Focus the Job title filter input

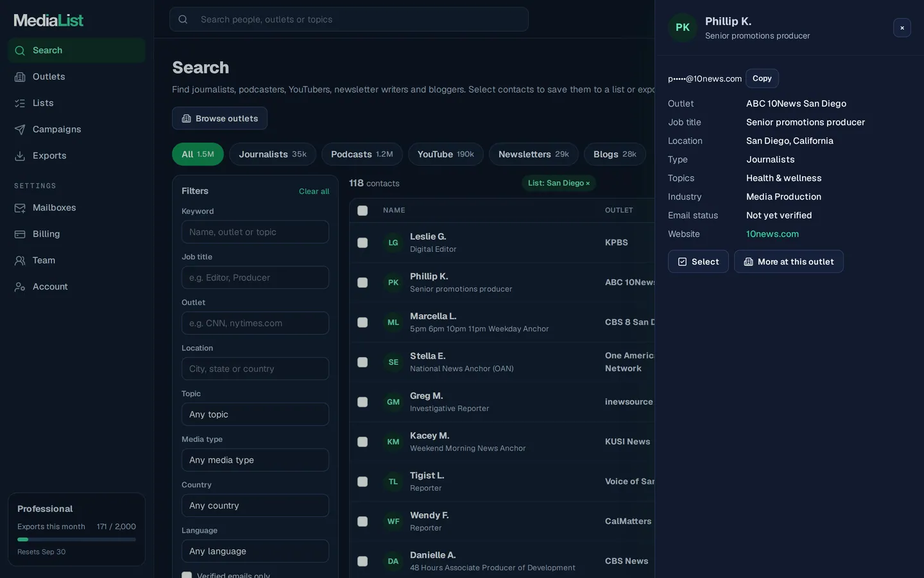tap(255, 277)
